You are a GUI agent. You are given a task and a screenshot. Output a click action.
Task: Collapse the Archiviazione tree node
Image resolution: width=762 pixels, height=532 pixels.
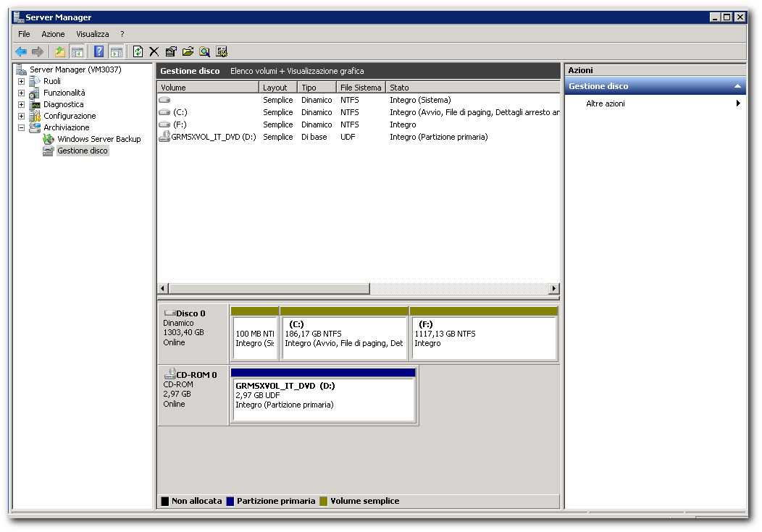(22, 127)
